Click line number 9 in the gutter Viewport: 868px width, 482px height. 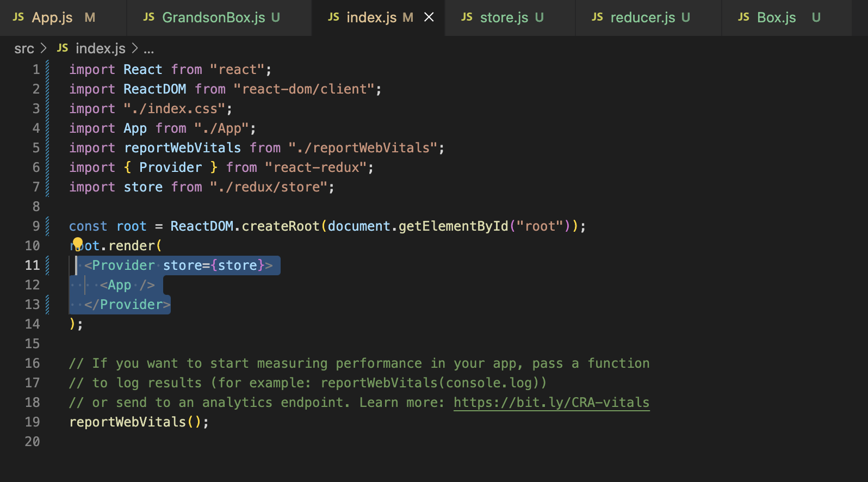coord(36,226)
